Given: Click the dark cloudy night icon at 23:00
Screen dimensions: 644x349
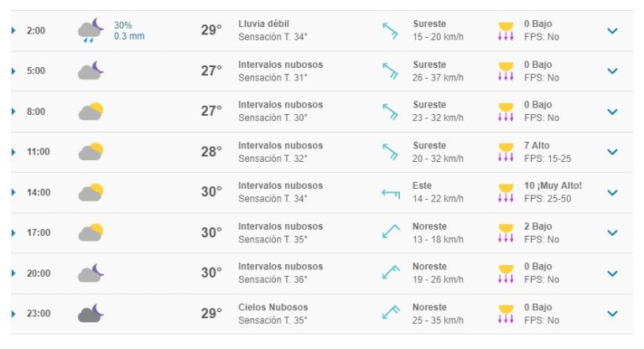Looking at the screenshot, I should pyautogui.click(x=91, y=313).
